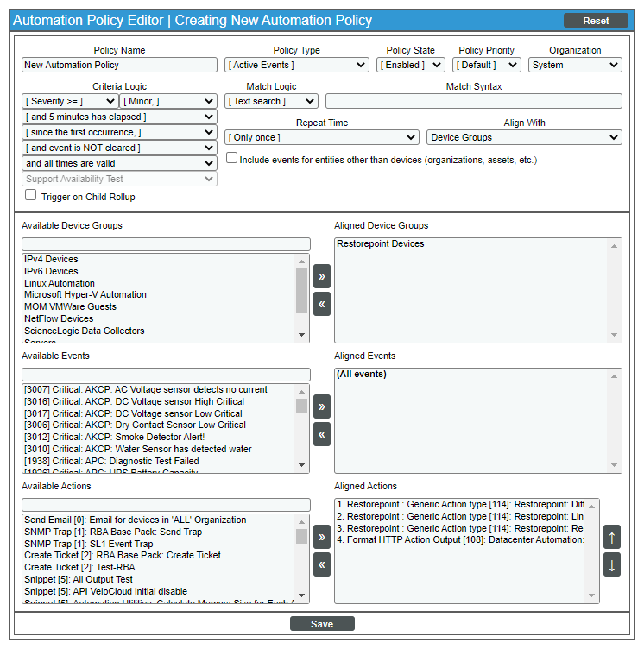Add selected device group to aligned list
644x649 pixels.
pos(322,277)
